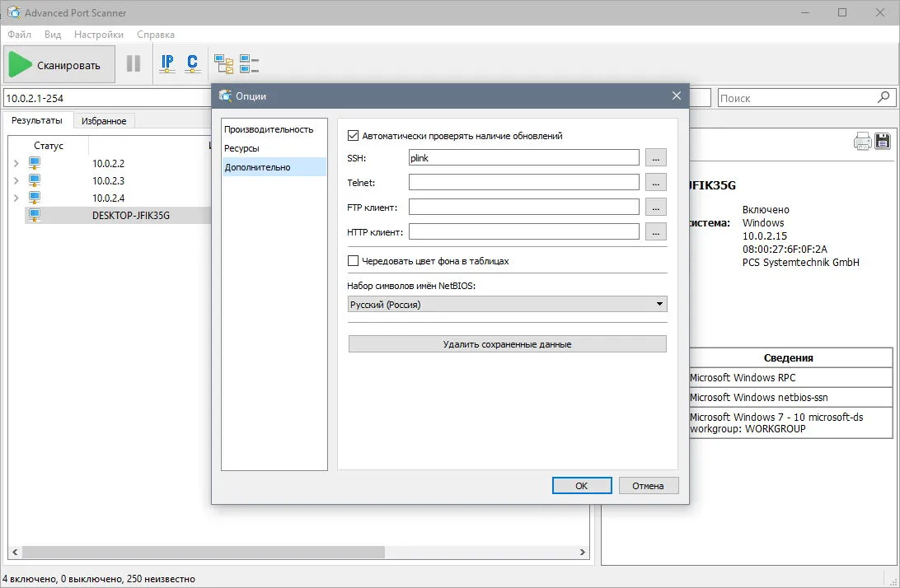Click the expand all tree icon
The height and width of the screenshot is (588, 900).
point(223,63)
